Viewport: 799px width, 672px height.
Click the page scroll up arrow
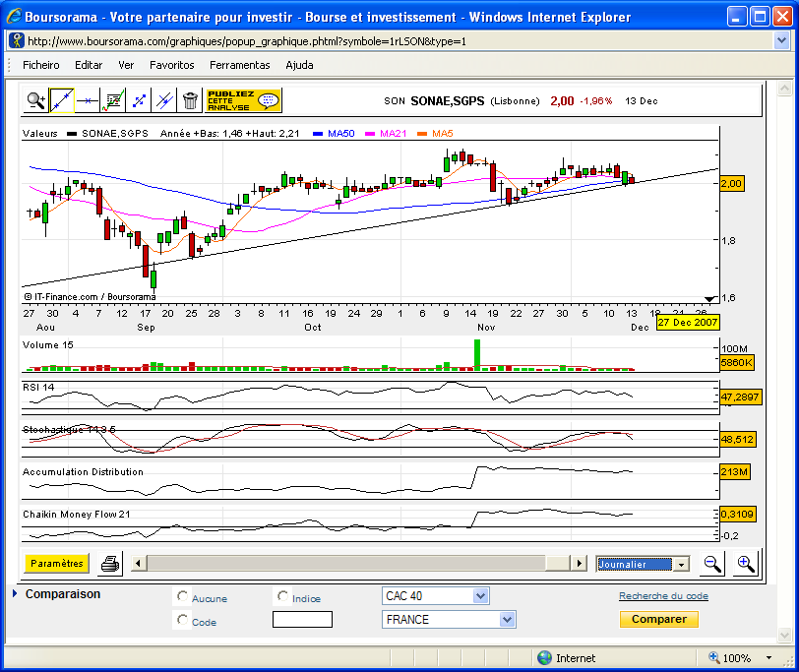pos(785,89)
